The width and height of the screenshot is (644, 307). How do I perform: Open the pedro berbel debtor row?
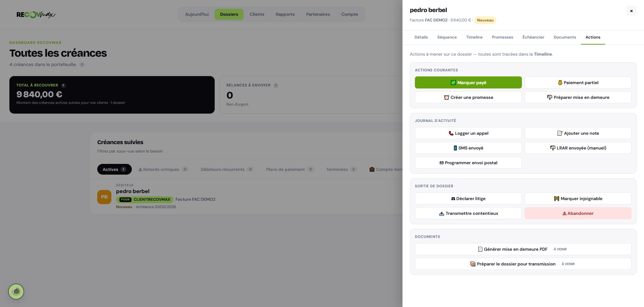247,197
